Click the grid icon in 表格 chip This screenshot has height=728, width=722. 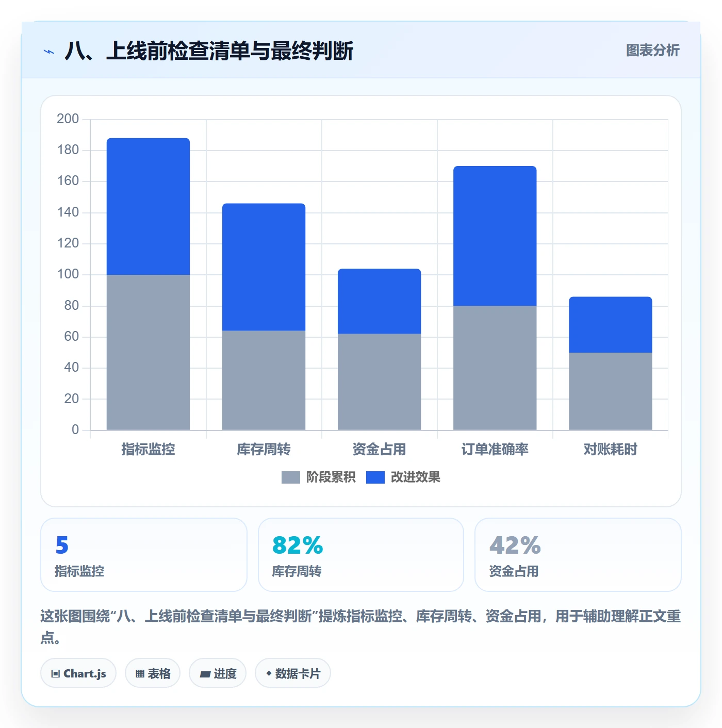tap(140, 673)
